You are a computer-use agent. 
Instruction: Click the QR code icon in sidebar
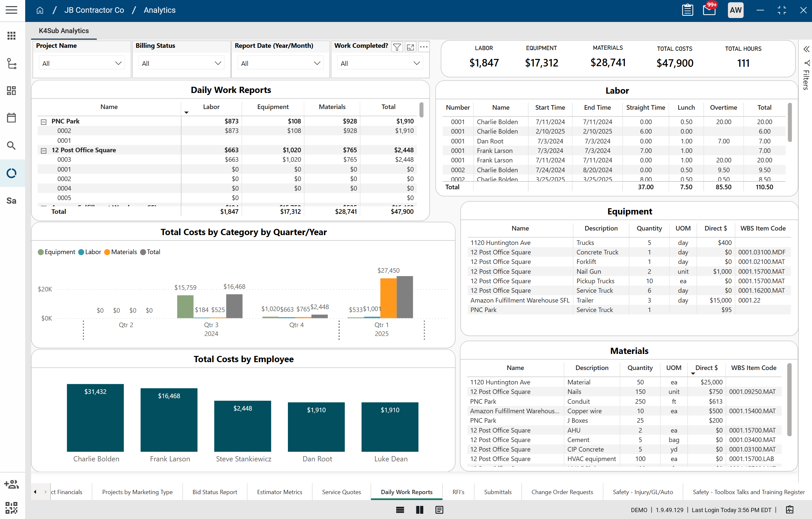coord(11,508)
